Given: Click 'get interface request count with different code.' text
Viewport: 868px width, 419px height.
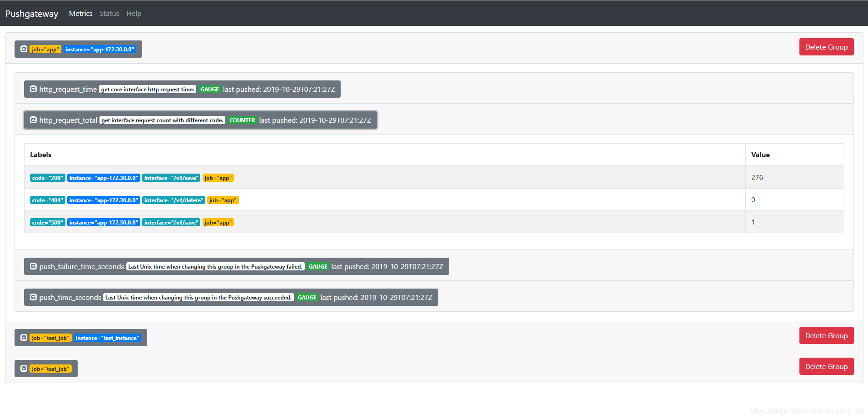Looking at the screenshot, I should click(163, 120).
